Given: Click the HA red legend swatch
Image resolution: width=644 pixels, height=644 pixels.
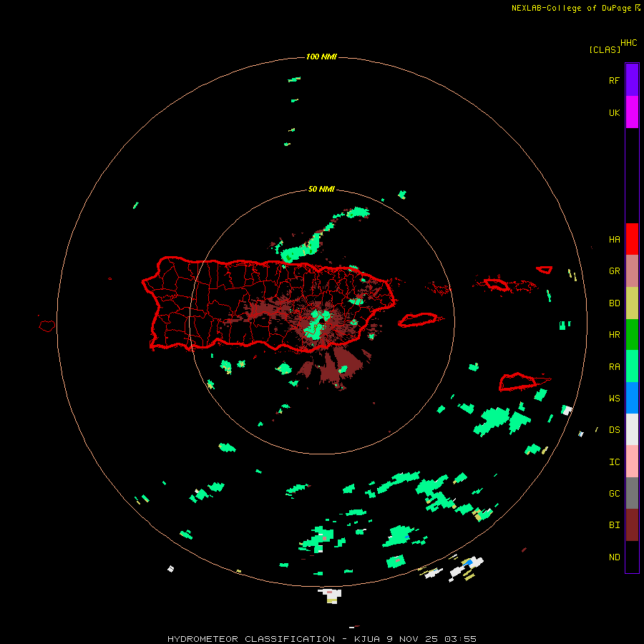Looking at the screenshot, I should (632, 239).
